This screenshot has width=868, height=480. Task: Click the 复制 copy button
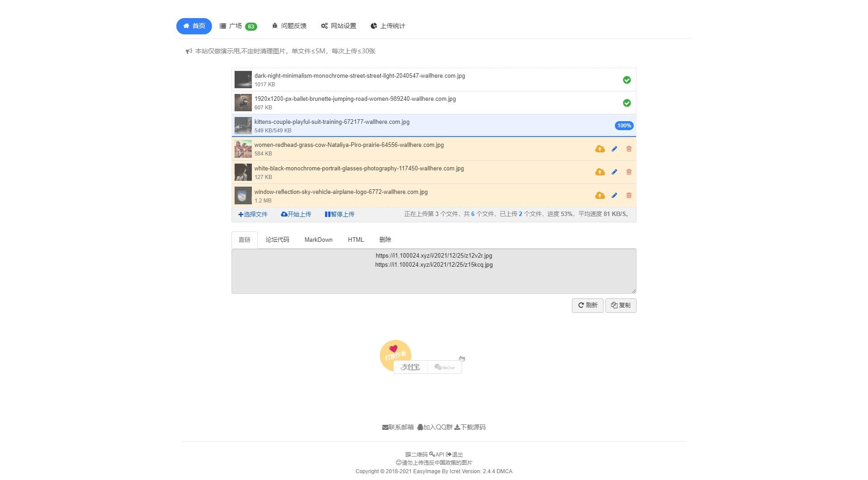621,306
